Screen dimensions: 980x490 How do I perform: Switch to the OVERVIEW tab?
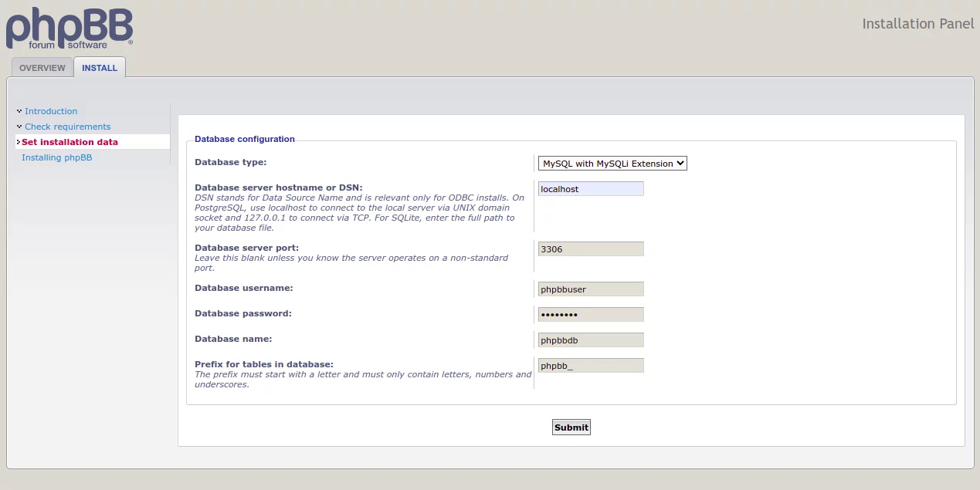point(42,68)
